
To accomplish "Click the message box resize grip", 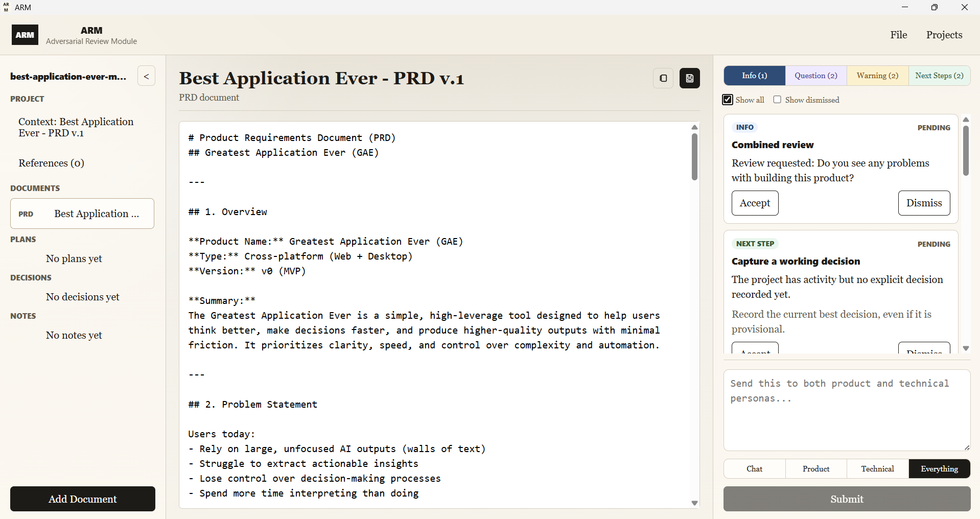I will [x=967, y=447].
